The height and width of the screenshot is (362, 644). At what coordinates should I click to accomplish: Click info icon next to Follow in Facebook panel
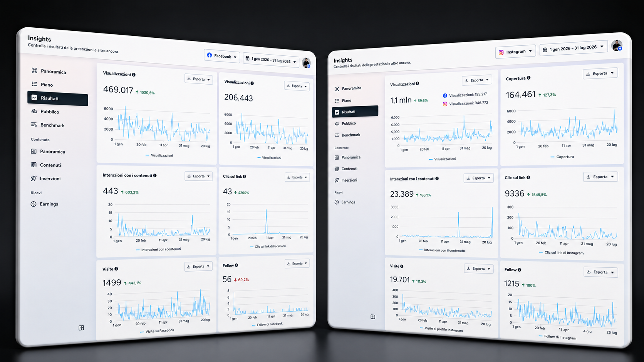(236, 265)
